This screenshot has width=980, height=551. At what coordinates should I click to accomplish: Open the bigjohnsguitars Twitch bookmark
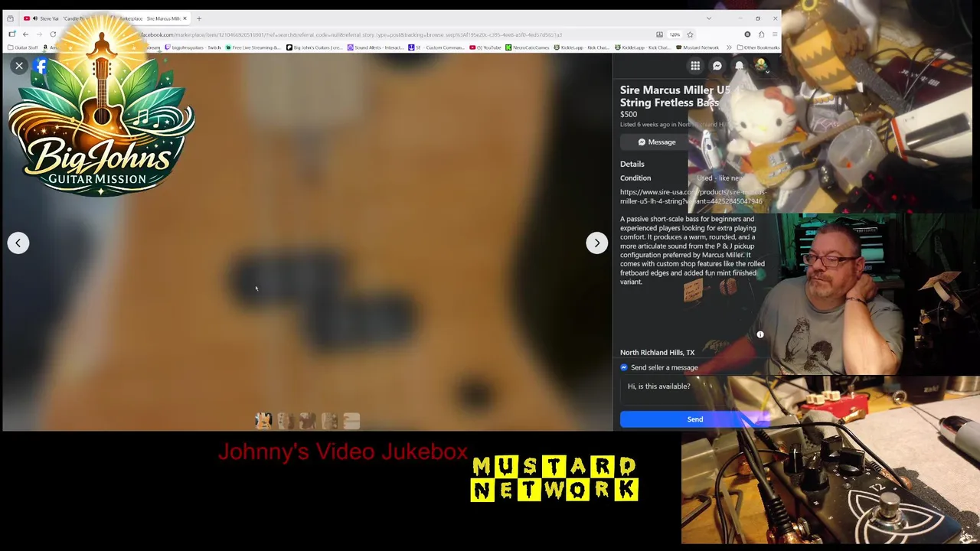click(193, 47)
